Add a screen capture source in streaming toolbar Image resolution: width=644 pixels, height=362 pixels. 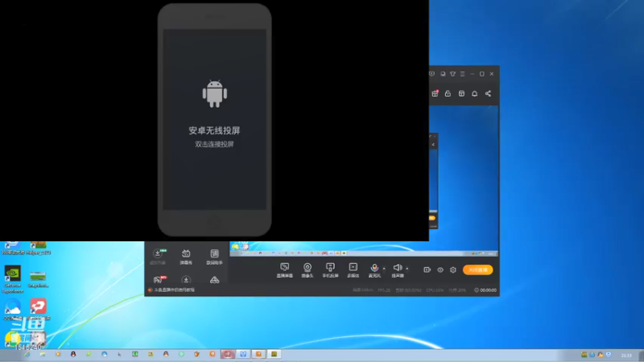tap(284, 270)
